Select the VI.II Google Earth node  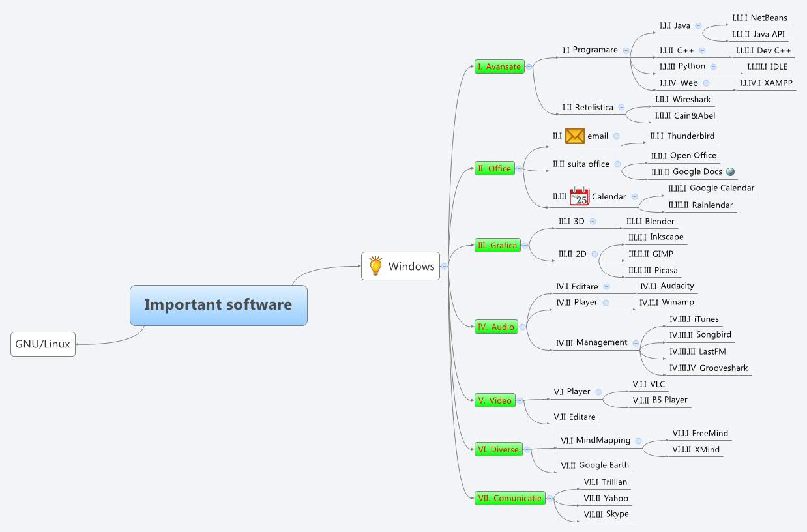click(x=595, y=465)
